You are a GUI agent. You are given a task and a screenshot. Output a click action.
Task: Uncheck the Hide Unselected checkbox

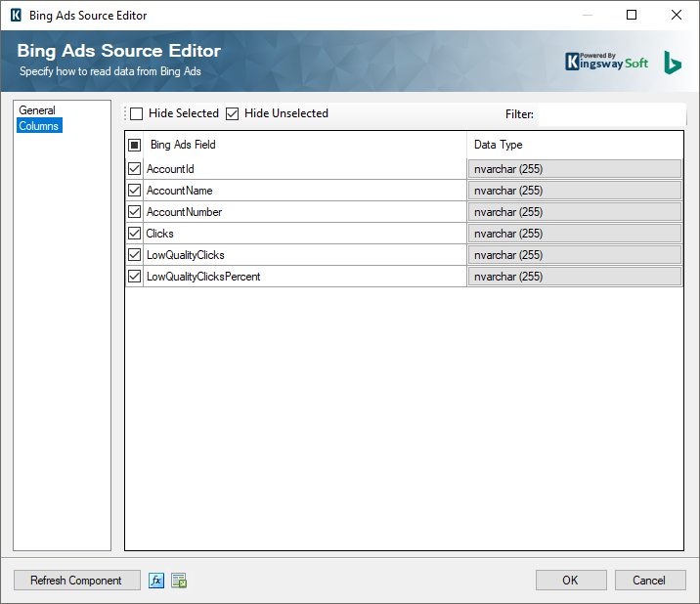click(x=232, y=113)
